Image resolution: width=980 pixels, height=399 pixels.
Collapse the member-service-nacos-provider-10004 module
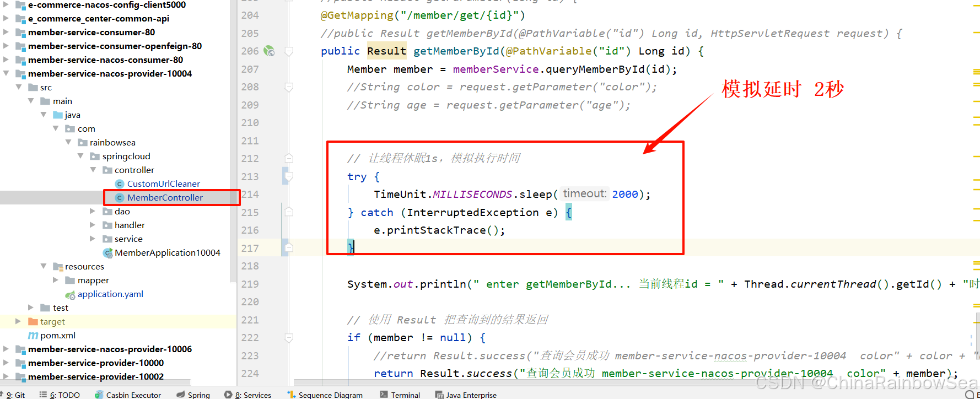[x=6, y=73]
